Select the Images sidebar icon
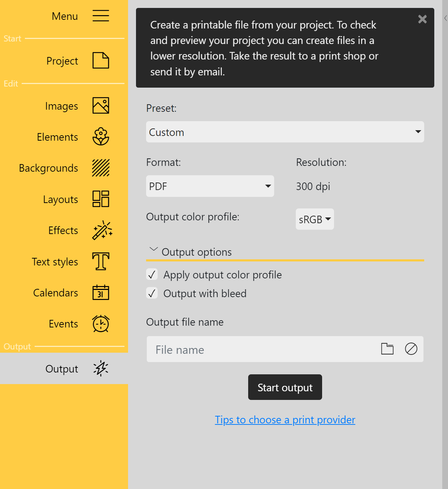Viewport: 448px width, 489px height. [x=101, y=105]
